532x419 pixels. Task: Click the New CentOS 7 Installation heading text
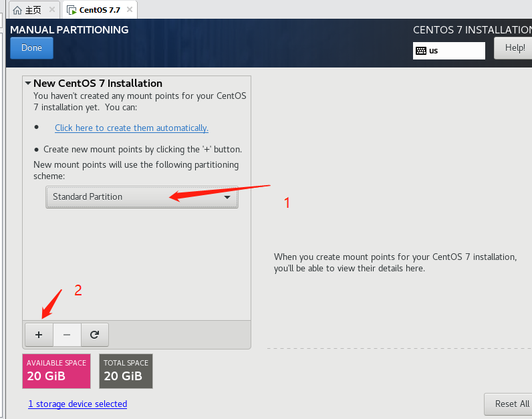click(98, 83)
